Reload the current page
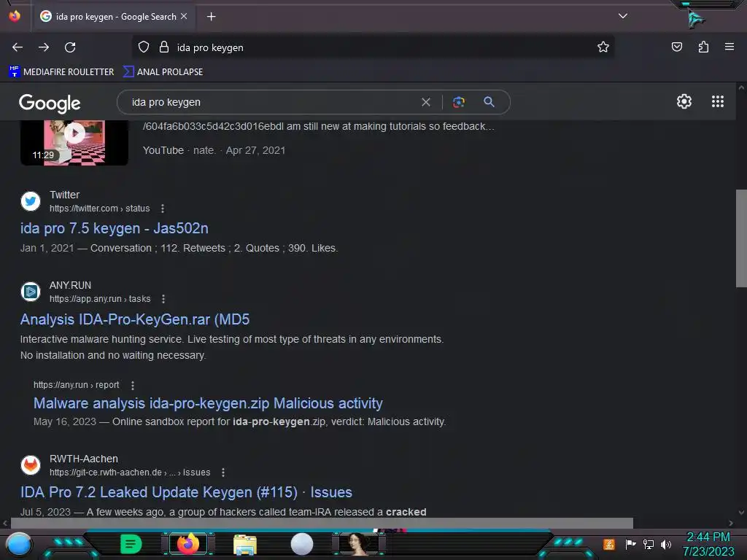 (x=70, y=47)
